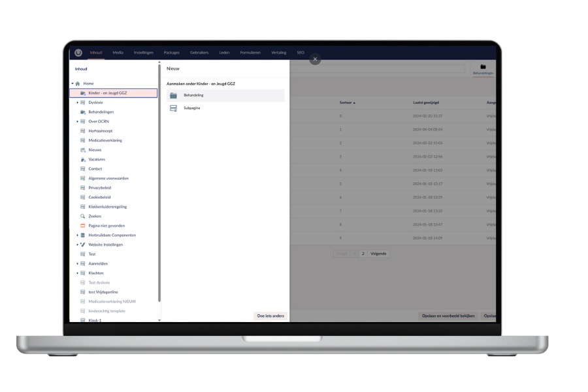Click the Behandelingen folder icon in the tree
Screen dimensions: 588x392
pyautogui.click(x=83, y=112)
